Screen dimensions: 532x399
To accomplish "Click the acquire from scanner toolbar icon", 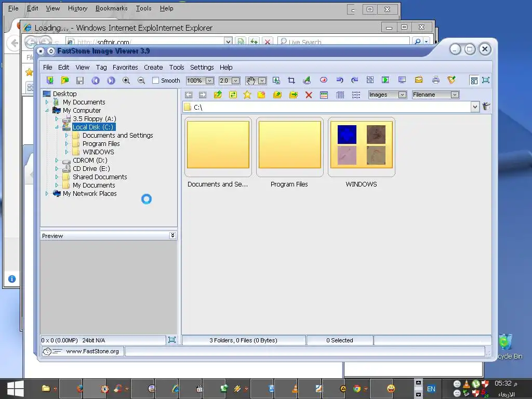I will (50, 81).
